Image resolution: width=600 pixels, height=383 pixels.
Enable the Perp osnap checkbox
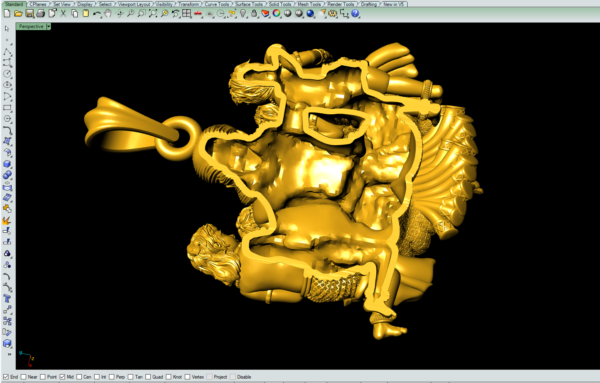pyautogui.click(x=112, y=377)
